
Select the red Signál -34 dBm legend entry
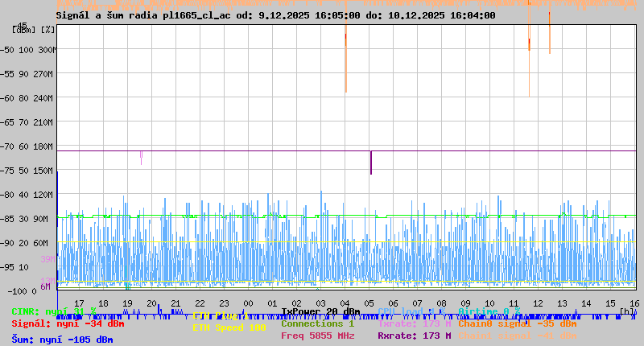tap(68, 323)
